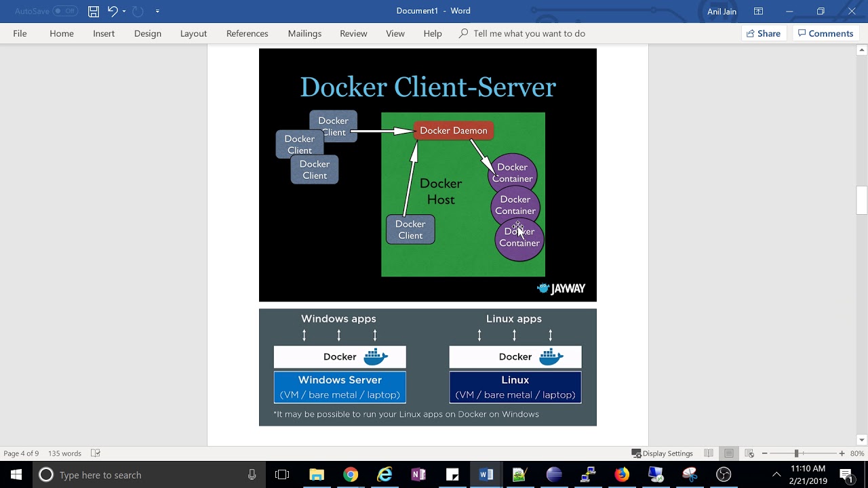The width and height of the screenshot is (868, 488).
Task: Click the Type here to search box
Action: pos(149,474)
